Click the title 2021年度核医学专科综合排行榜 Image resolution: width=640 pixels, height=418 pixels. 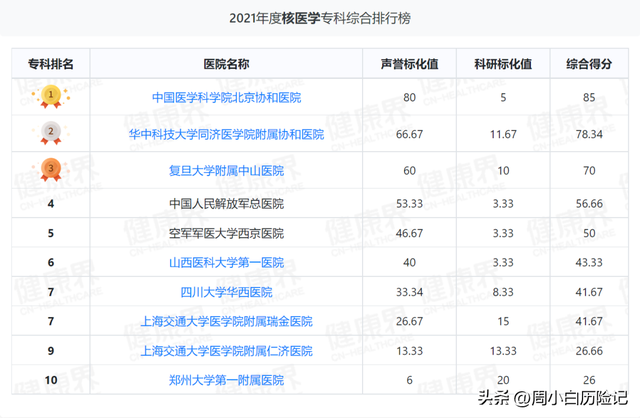[x=320, y=18]
